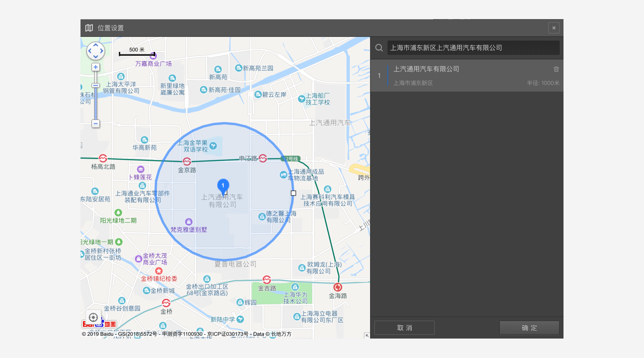Pan the map left with the arrow control

click(x=90, y=51)
